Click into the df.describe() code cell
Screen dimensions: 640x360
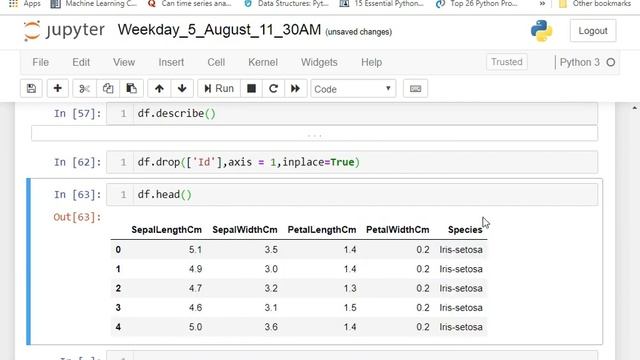pyautogui.click(x=365, y=113)
